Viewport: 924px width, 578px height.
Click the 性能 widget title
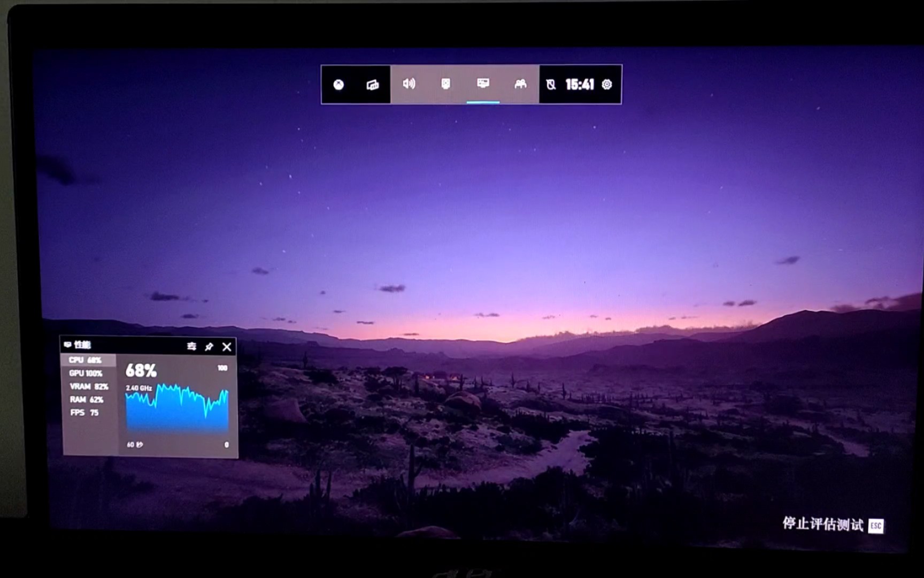(82, 345)
